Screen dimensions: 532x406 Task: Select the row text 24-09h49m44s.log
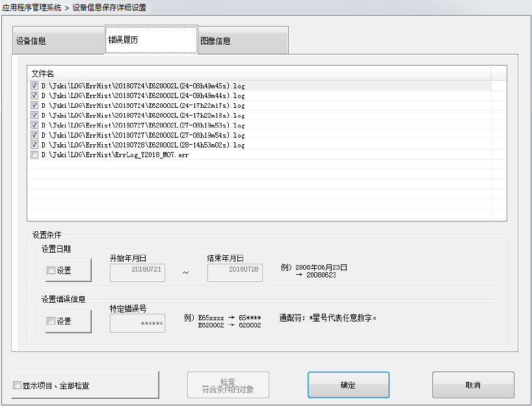143,96
